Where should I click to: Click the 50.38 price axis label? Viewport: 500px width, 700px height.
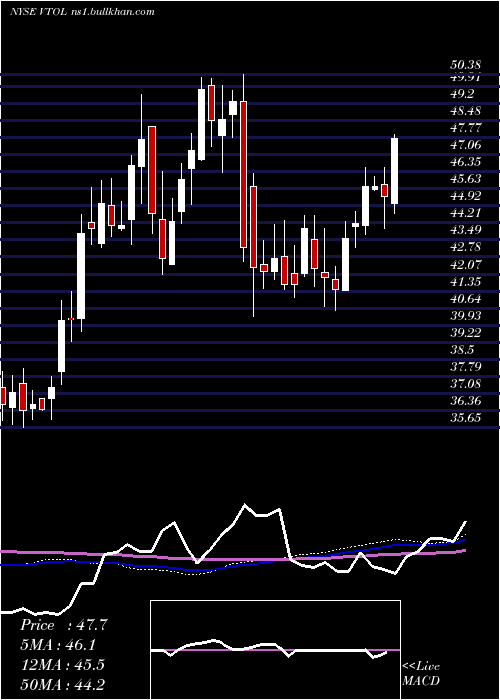point(466,66)
